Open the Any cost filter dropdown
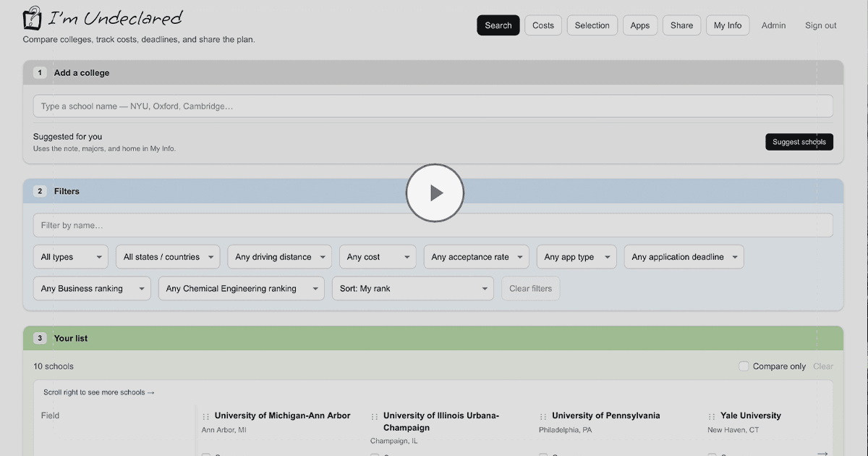Viewport: 868px width, 456px height. click(378, 257)
